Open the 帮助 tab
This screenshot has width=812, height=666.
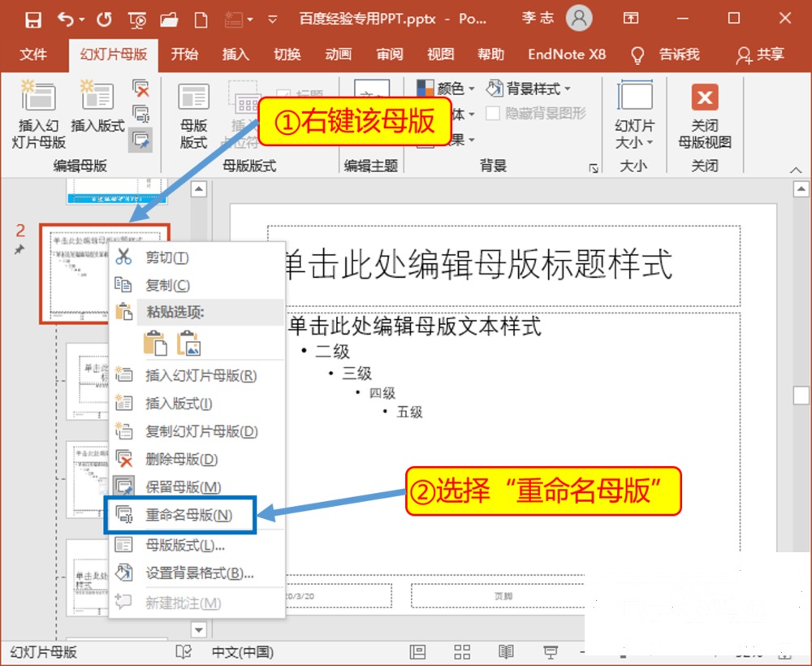491,54
